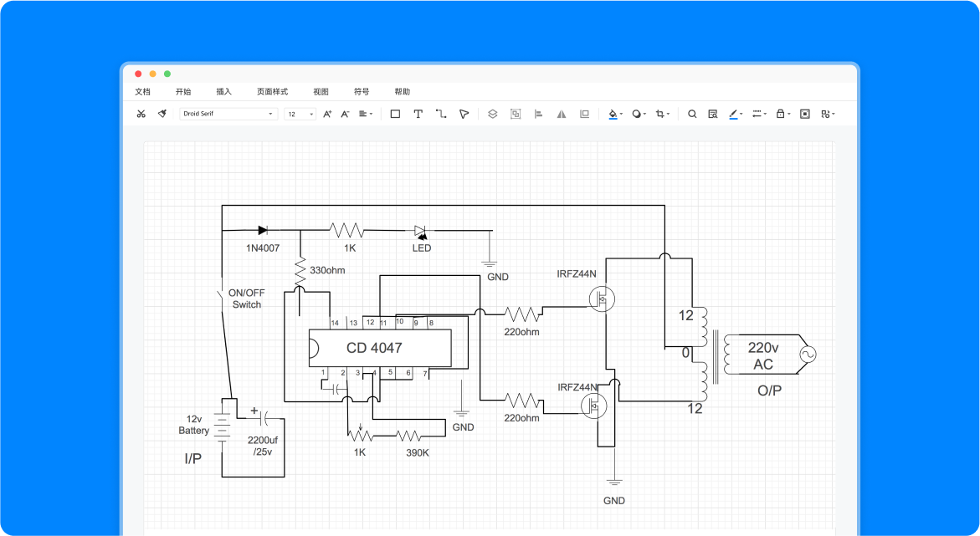Click the GND label below the LED

click(x=497, y=277)
